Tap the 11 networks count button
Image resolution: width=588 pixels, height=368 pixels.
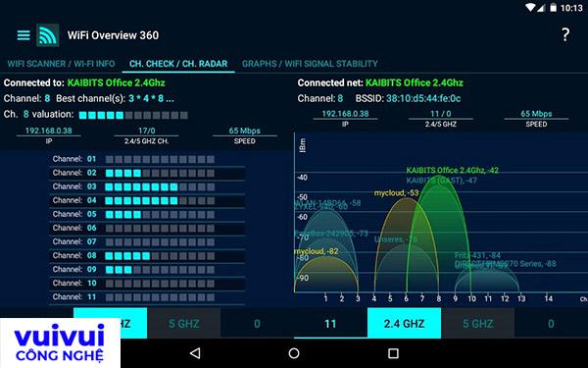pos(330,323)
